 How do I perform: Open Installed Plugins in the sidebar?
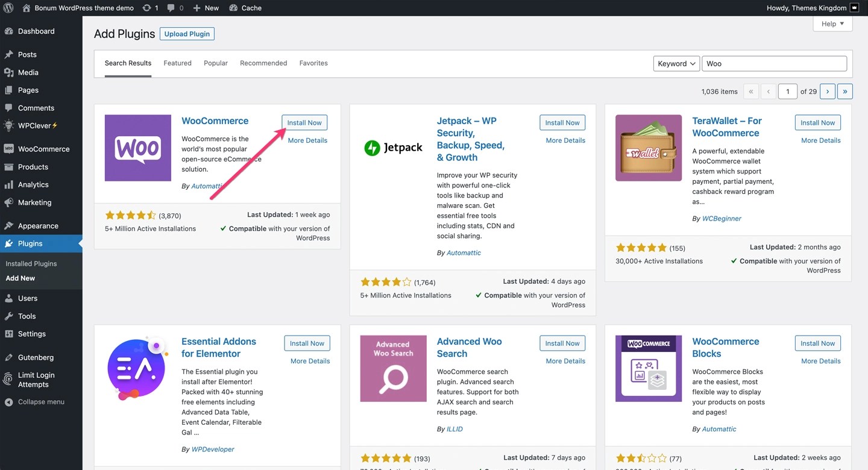tap(31, 263)
